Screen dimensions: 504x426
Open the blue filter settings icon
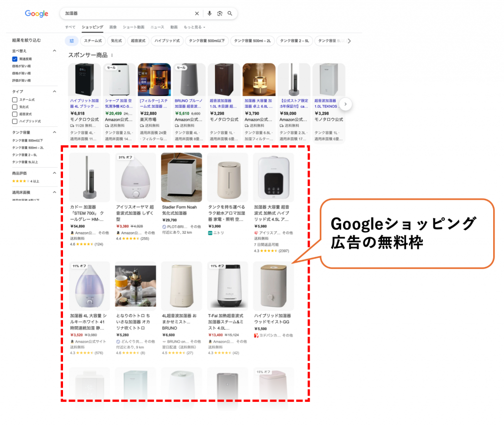[x=71, y=40]
